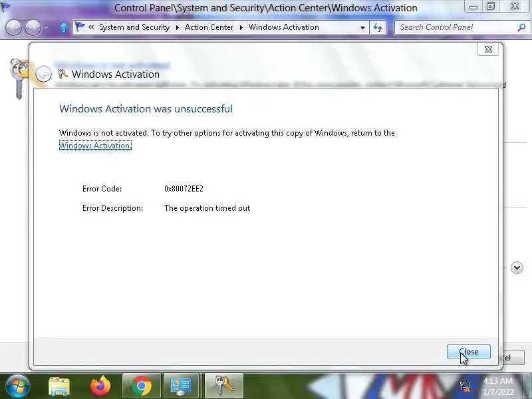Open the Windows Activation link
The width and height of the screenshot is (532, 399).
click(95, 146)
